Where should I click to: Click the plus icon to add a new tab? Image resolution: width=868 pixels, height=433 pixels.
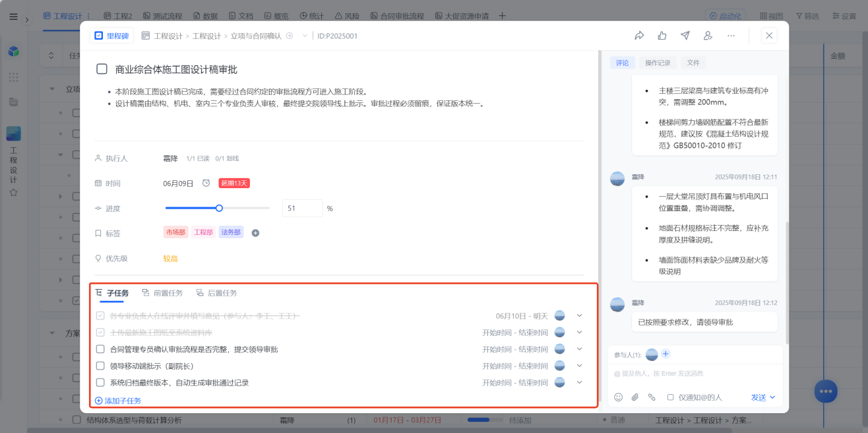[502, 16]
